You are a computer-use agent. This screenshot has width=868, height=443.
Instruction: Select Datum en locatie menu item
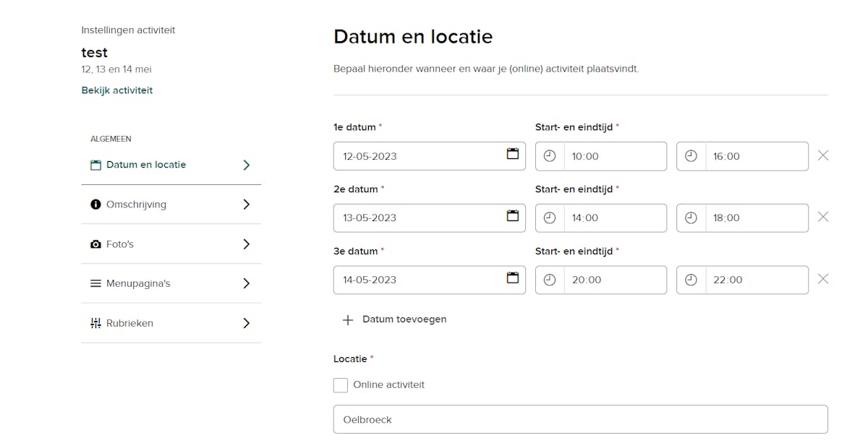click(x=146, y=165)
